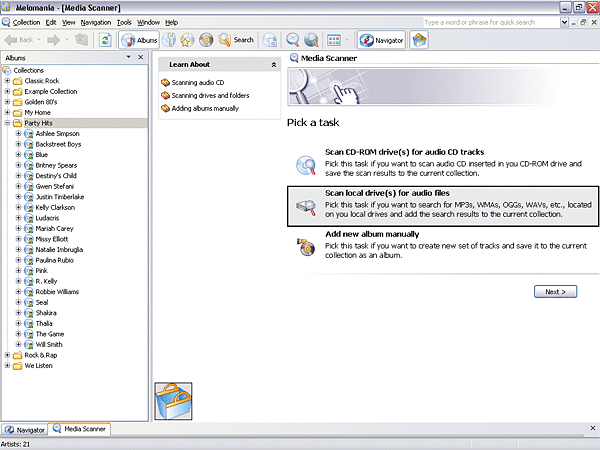Image resolution: width=600 pixels, height=450 pixels.
Task: Click the disc with document icon
Action: (270, 40)
